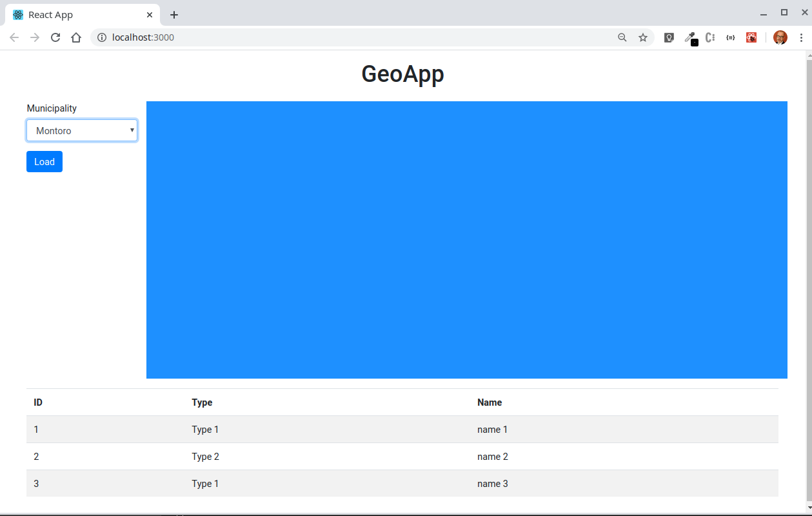Open the Chrome profile avatar

pos(780,37)
